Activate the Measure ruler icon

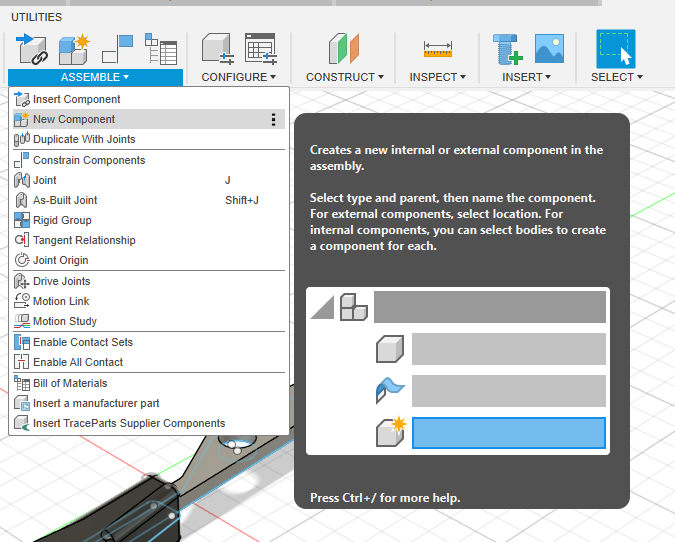(x=438, y=48)
